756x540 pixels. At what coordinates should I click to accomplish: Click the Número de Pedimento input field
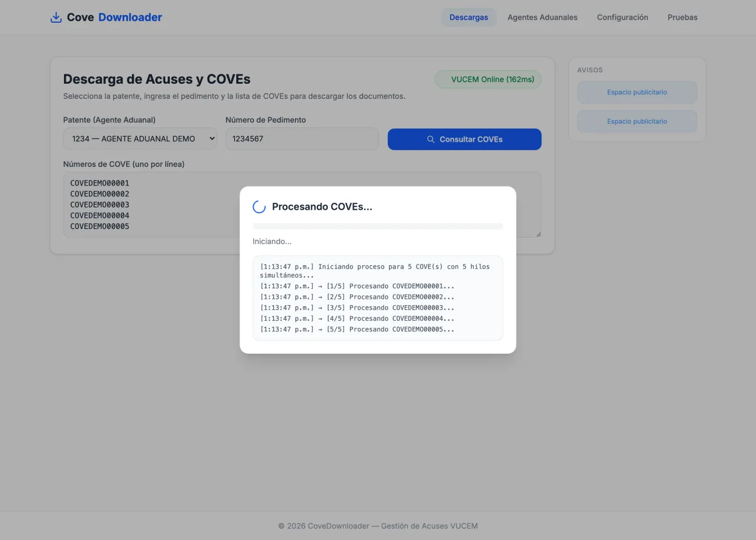pos(302,139)
